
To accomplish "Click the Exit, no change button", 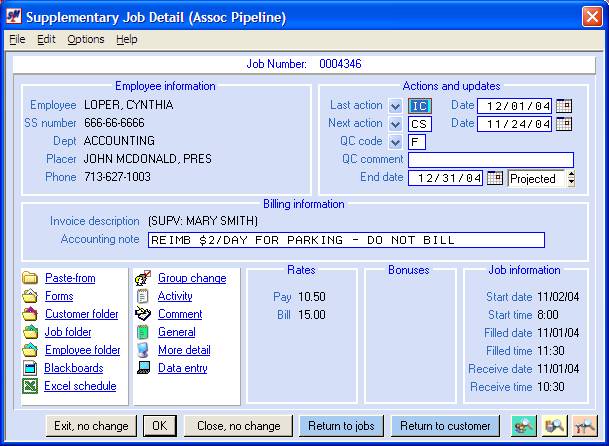I will [x=91, y=426].
